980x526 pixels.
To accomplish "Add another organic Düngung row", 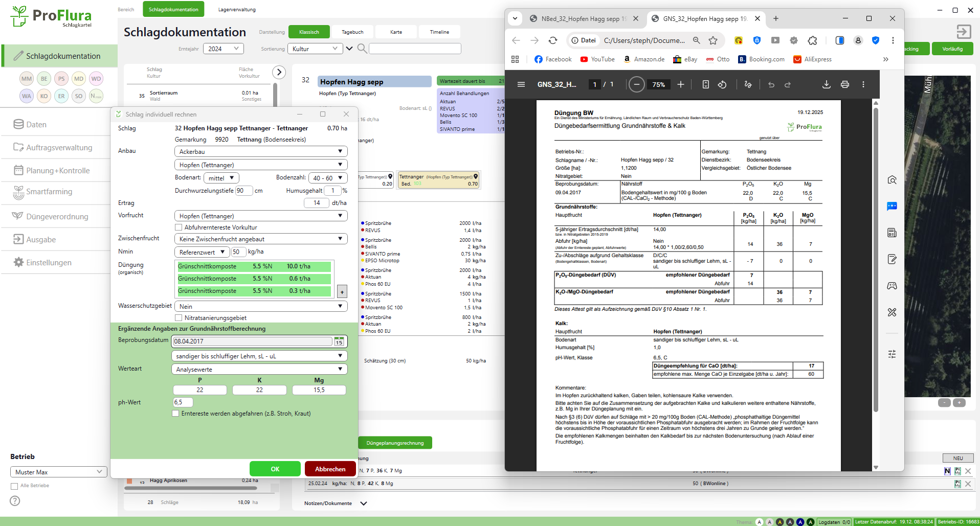I will (342, 292).
